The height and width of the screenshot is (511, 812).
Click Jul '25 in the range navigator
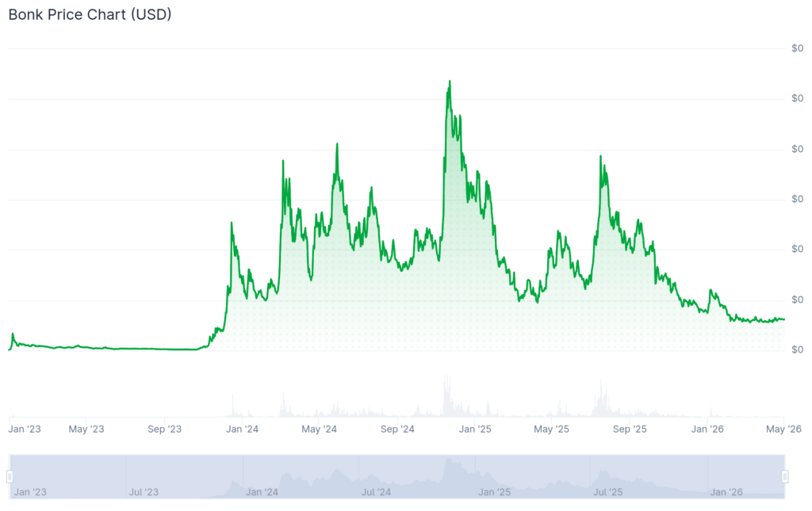point(608,492)
